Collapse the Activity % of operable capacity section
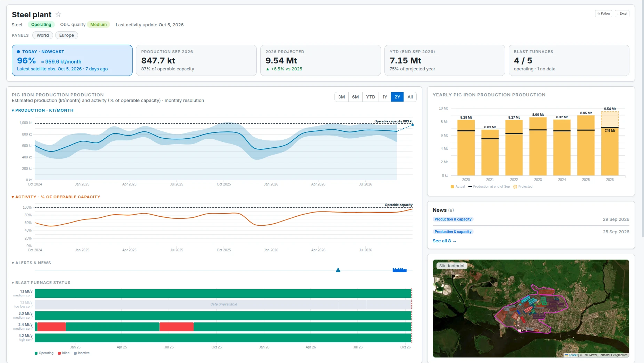The image size is (644, 363). 56,197
